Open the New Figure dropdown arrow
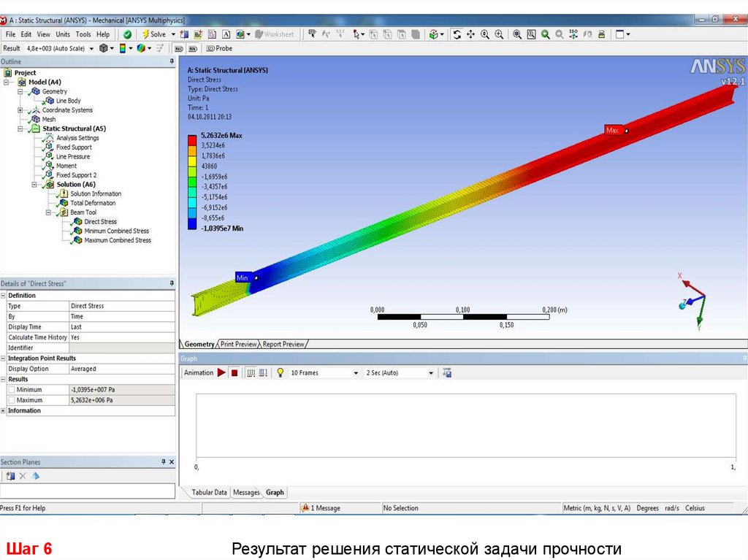The height and width of the screenshot is (560, 748). tap(248, 34)
